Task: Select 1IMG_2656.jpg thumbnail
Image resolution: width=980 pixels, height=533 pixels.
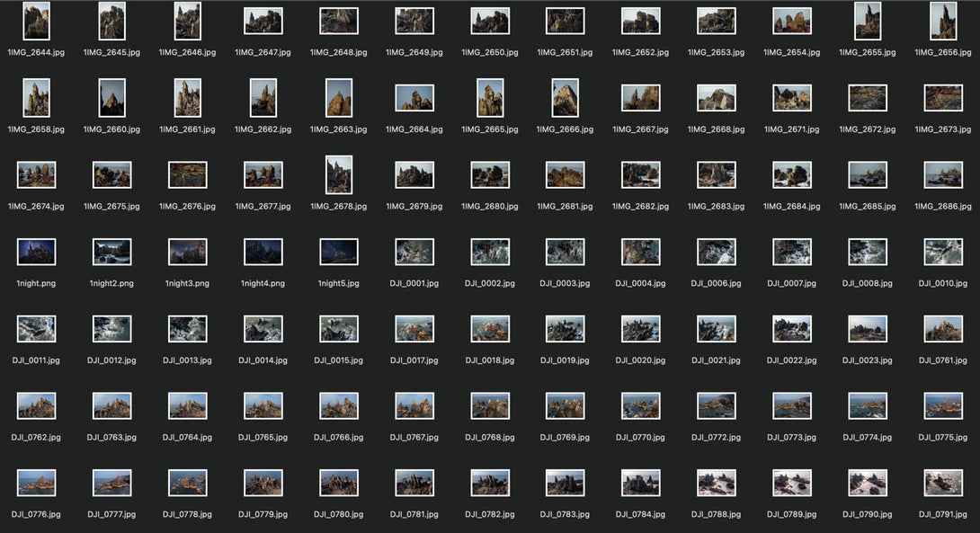Action: tap(943, 22)
